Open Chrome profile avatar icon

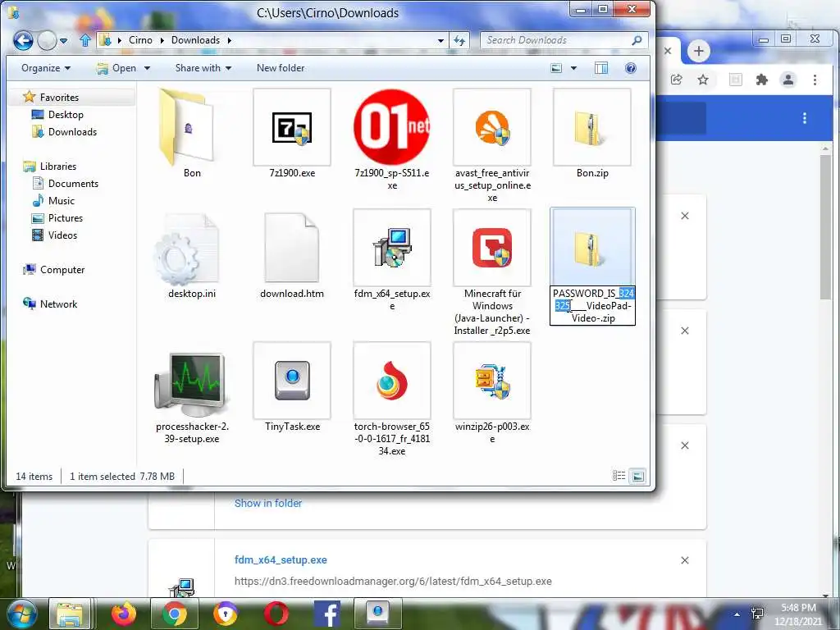(788, 80)
